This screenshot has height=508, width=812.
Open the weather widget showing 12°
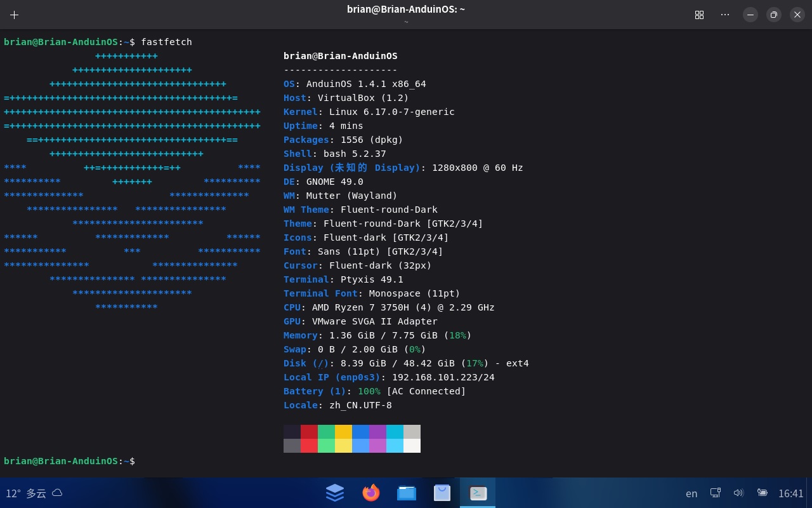(34, 493)
